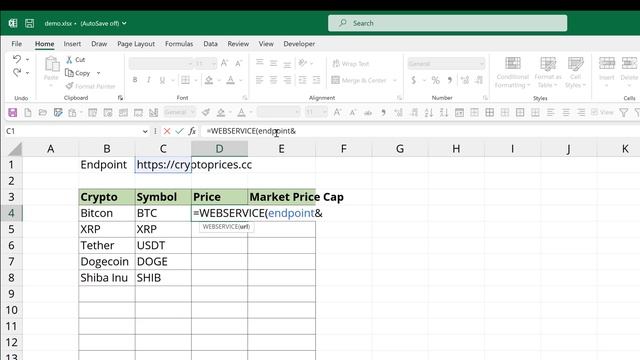Expand the Number group dialog launcher
The width and height of the screenshot is (640, 360).
tap(485, 98)
